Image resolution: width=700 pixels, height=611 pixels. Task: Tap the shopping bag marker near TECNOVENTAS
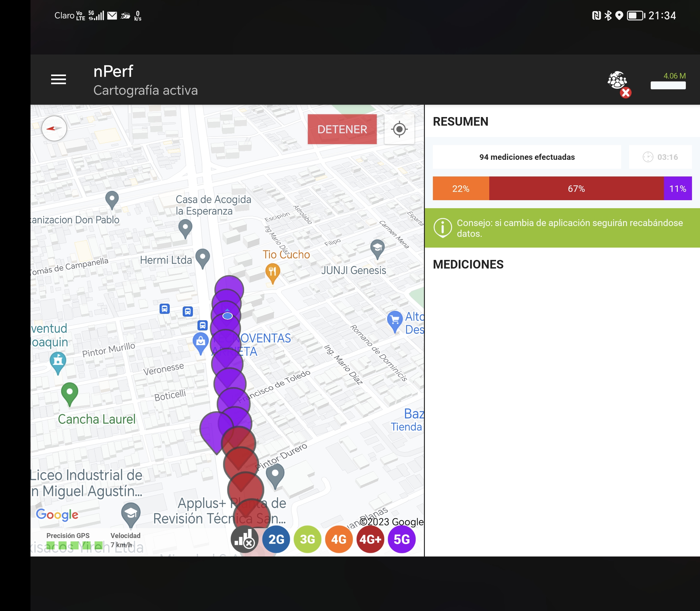tap(201, 343)
